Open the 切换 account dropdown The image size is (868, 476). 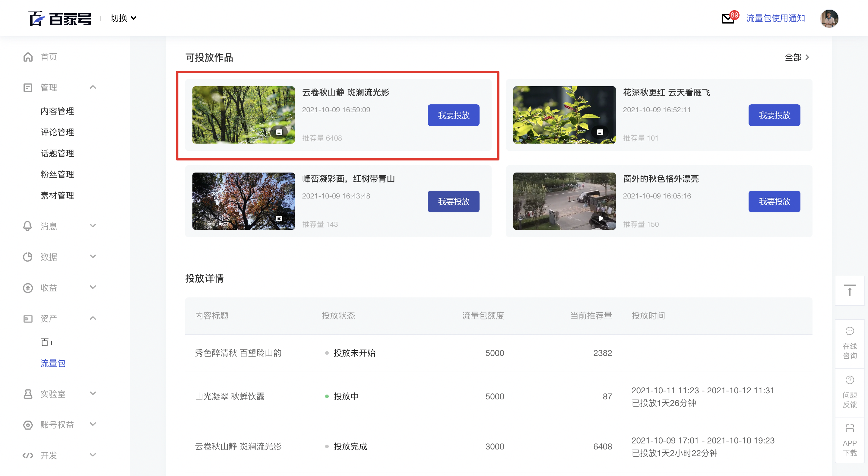pyautogui.click(x=123, y=18)
